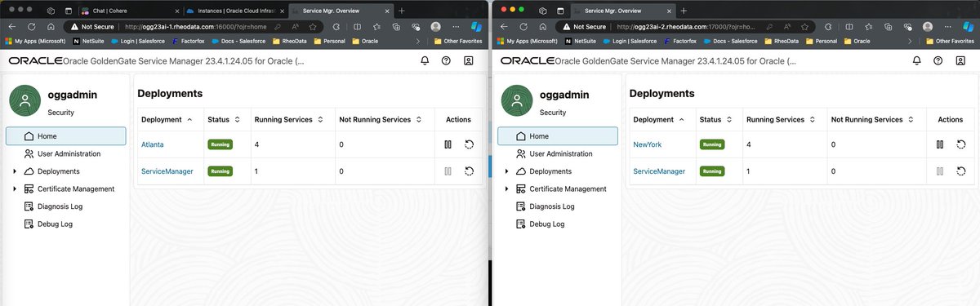
Task: Expand Certificate Management in left window sidebar
Action: point(15,188)
